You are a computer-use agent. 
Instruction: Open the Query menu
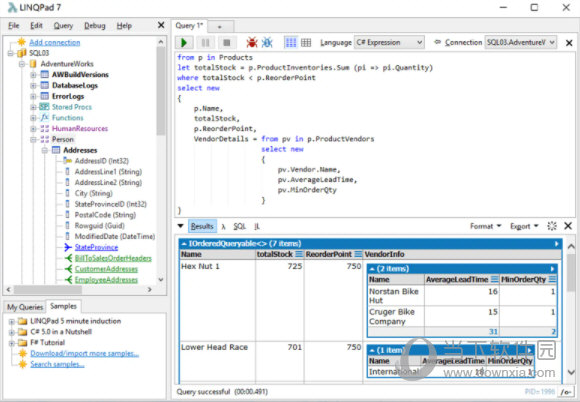click(x=63, y=26)
